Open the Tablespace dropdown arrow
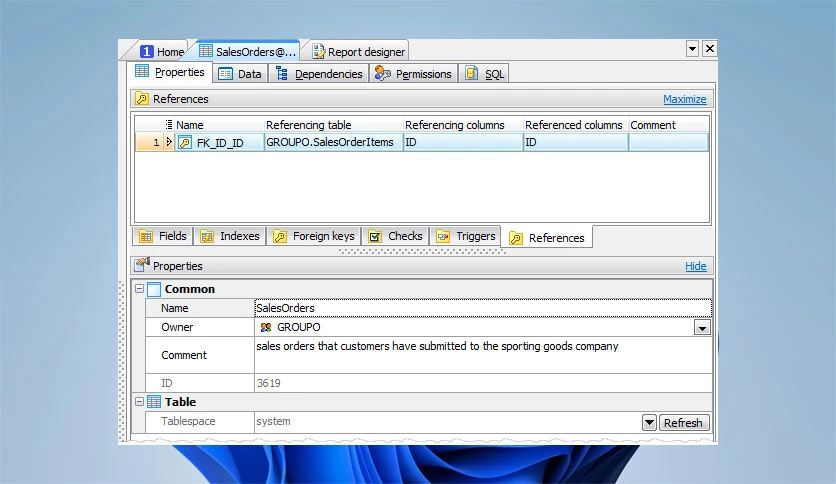Viewport: 836px width, 484px height. [x=649, y=423]
